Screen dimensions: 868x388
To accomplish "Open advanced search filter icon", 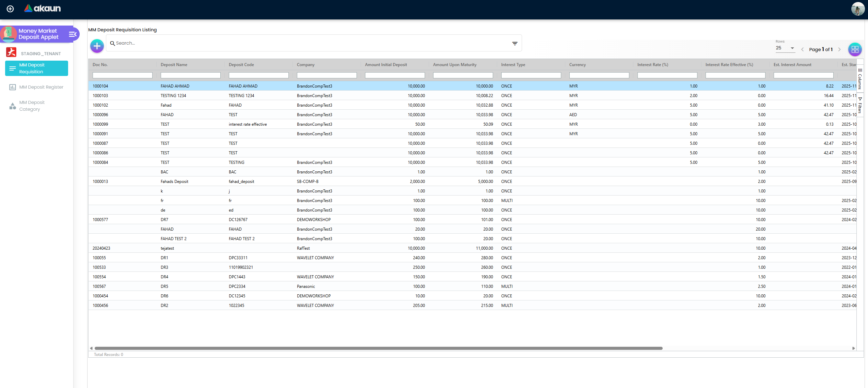I will click(x=515, y=43).
